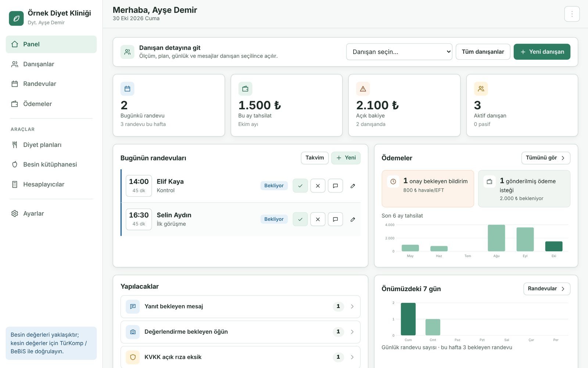Open Diyet planları in the sidebar
This screenshot has height=368, width=588.
tap(51, 145)
